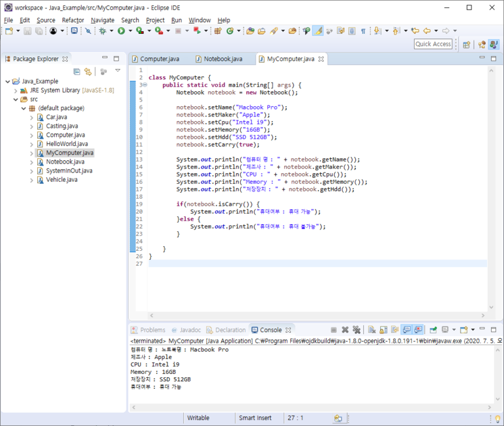Image resolution: width=504 pixels, height=426 pixels.
Task: Minimize the Package Explorer view
Action: (105, 58)
